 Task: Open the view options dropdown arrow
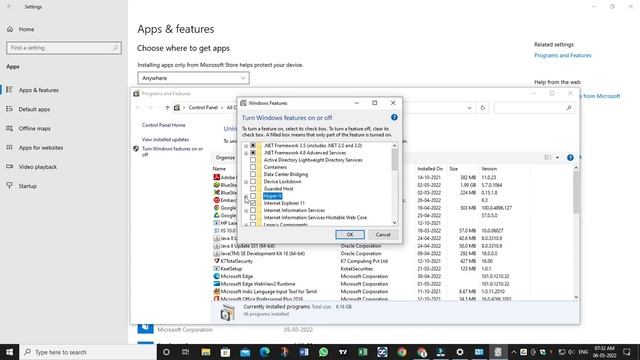[x=557, y=158]
